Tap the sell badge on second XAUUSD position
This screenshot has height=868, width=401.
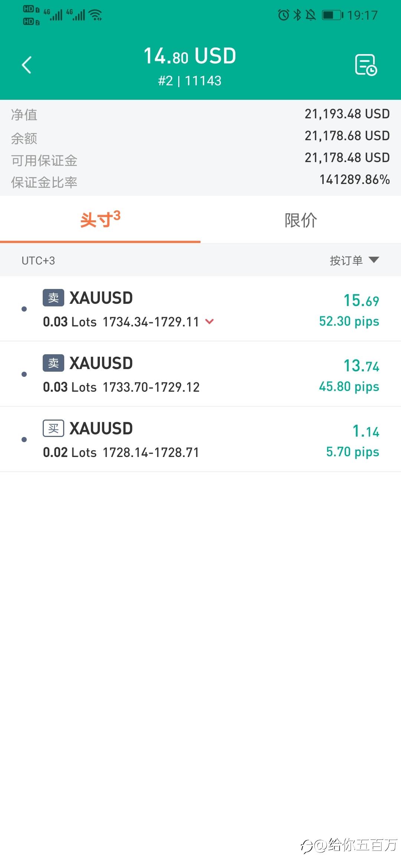(53, 363)
